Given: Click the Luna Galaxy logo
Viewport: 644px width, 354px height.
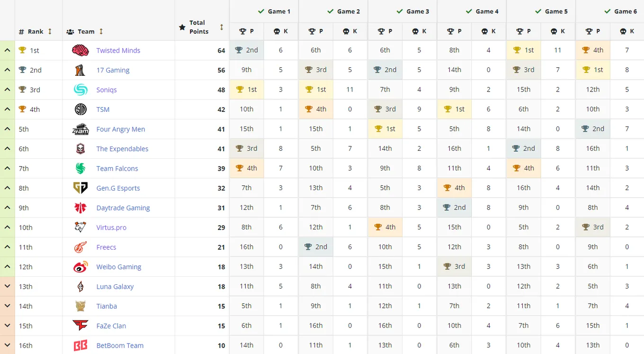Looking at the screenshot, I should (x=80, y=286).
